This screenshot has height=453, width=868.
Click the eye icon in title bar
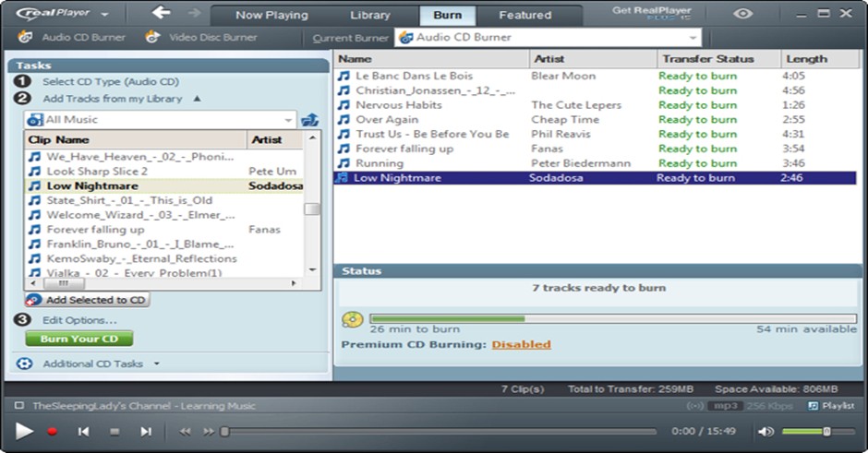[743, 14]
